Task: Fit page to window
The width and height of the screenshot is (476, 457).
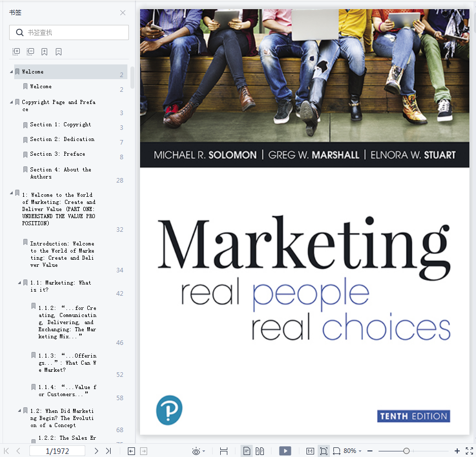Action: [x=324, y=451]
